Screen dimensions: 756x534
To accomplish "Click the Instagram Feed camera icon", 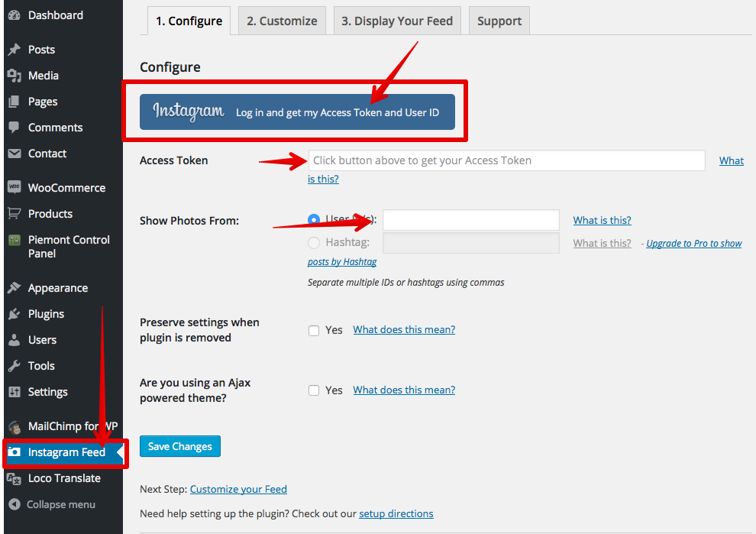I will (x=14, y=452).
